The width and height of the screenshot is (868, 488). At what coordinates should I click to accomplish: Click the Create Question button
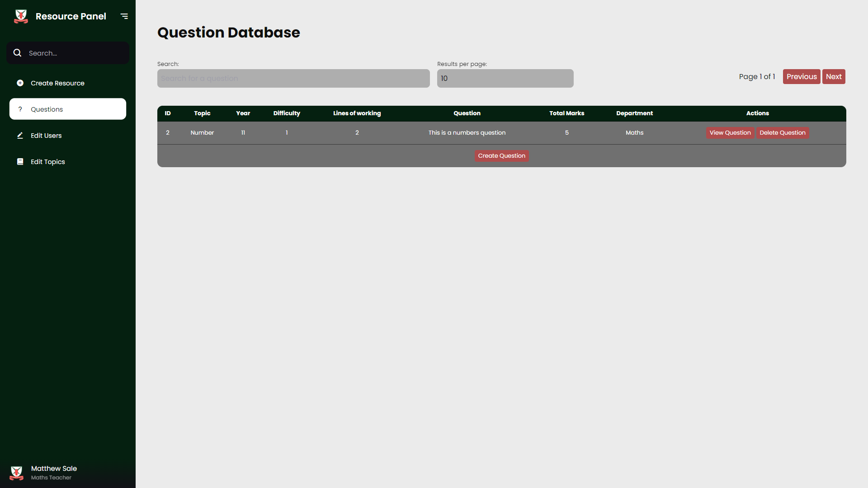pyautogui.click(x=501, y=156)
